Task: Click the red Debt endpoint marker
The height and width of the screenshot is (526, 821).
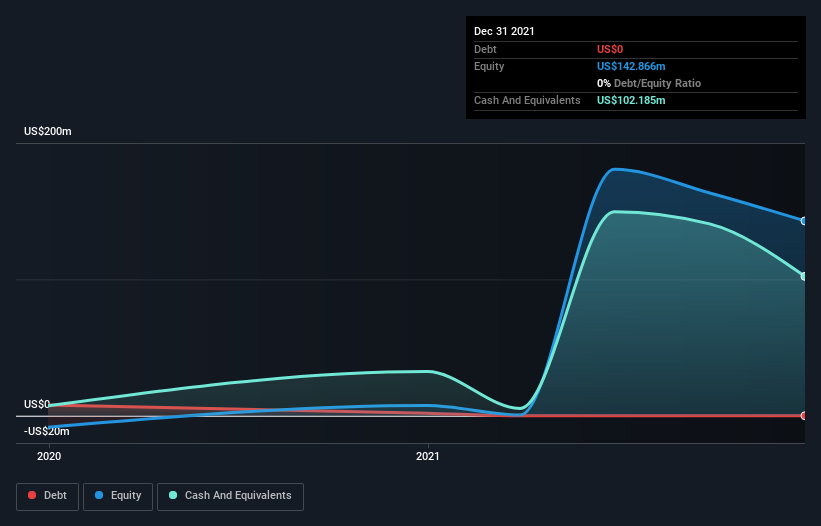Action: (x=804, y=416)
